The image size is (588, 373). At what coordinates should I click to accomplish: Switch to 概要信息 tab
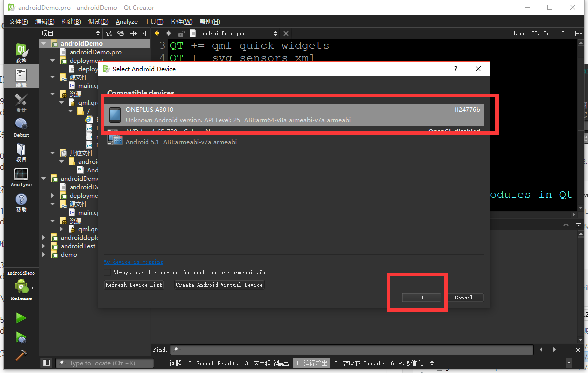[407, 363]
